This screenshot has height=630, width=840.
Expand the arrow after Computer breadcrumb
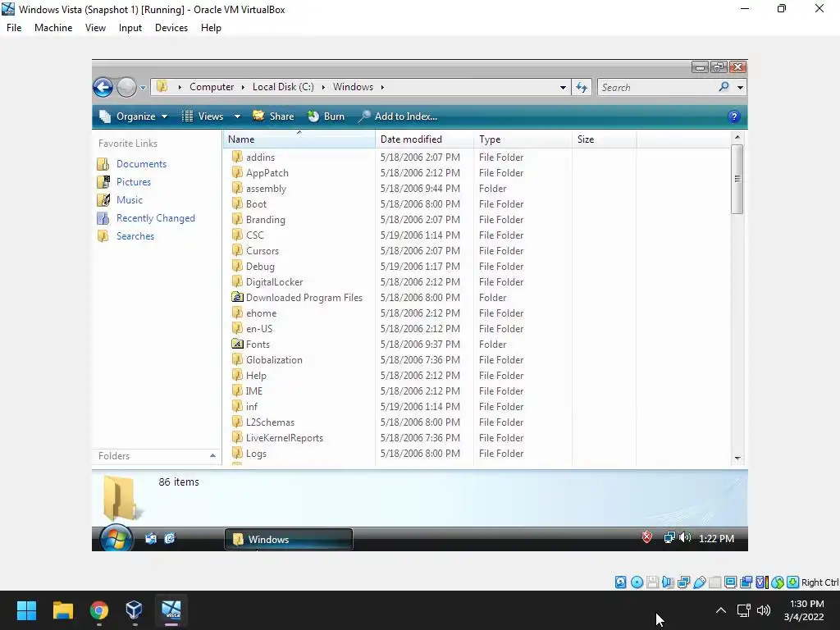coord(243,87)
